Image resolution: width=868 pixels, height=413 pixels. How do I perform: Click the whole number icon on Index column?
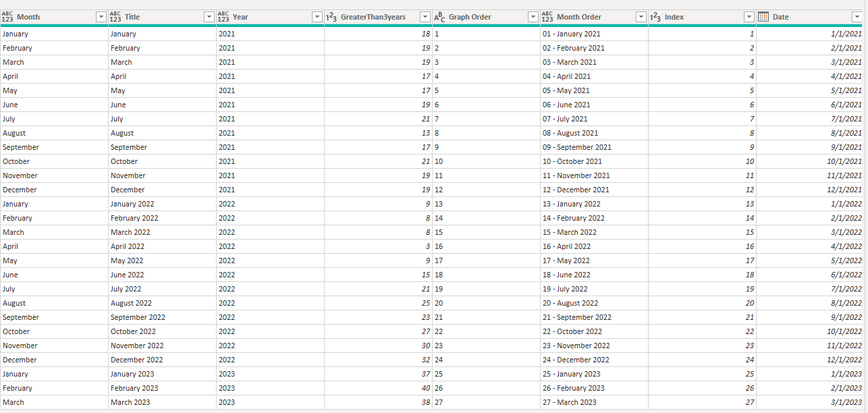655,17
